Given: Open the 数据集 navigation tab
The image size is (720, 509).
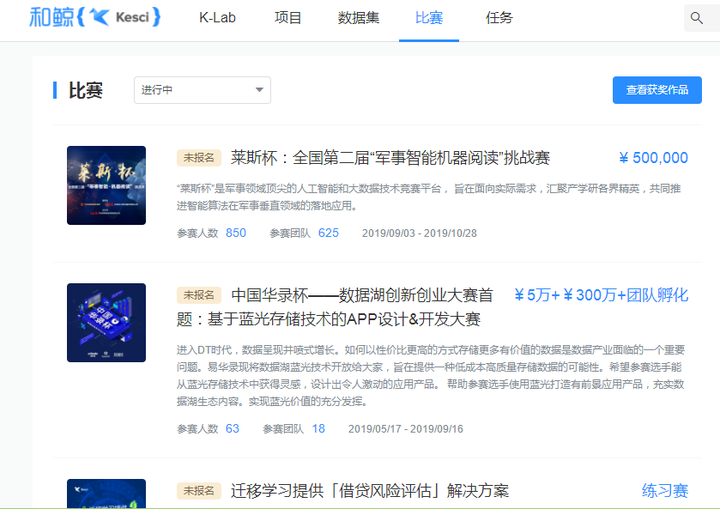Looking at the screenshot, I should [x=358, y=17].
